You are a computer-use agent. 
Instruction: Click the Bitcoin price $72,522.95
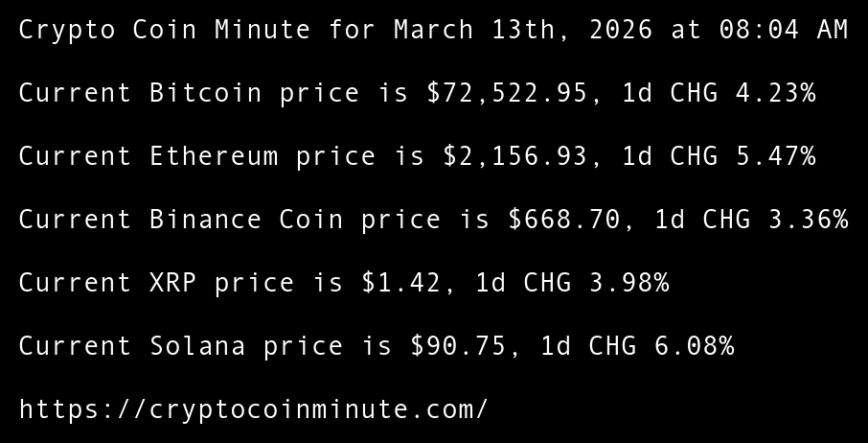pyautogui.click(x=514, y=93)
